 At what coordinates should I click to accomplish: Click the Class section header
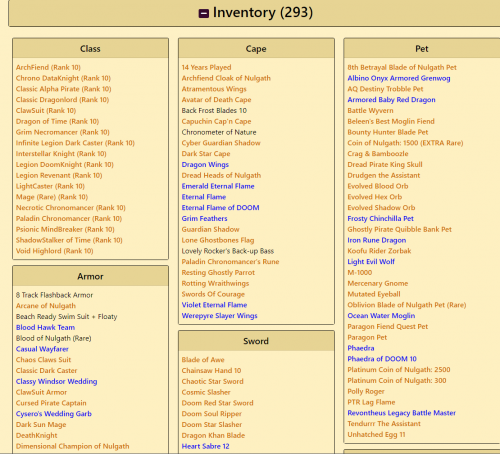tap(90, 49)
